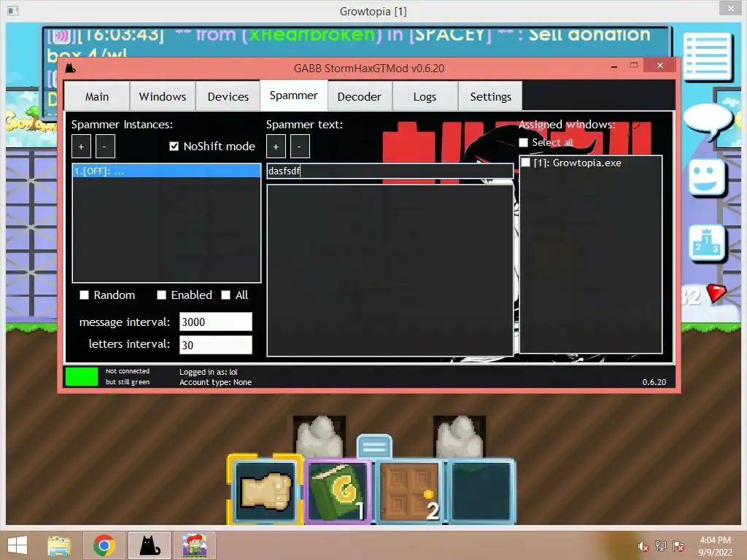The width and height of the screenshot is (747, 560).
Task: Switch to black cat mod in taskbar
Action: pyautogui.click(x=149, y=545)
